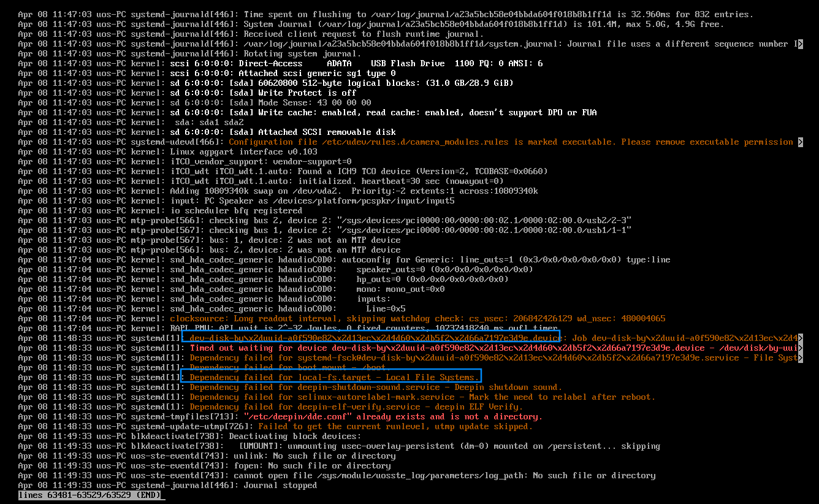Click the 'Journal stopped' log entry

pos(280,486)
